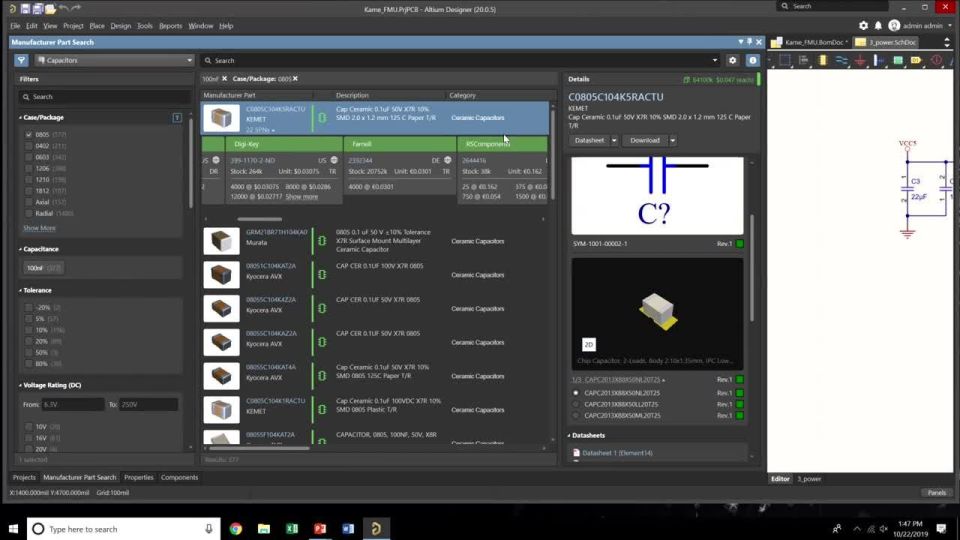Open Word from the taskbar

(348, 529)
